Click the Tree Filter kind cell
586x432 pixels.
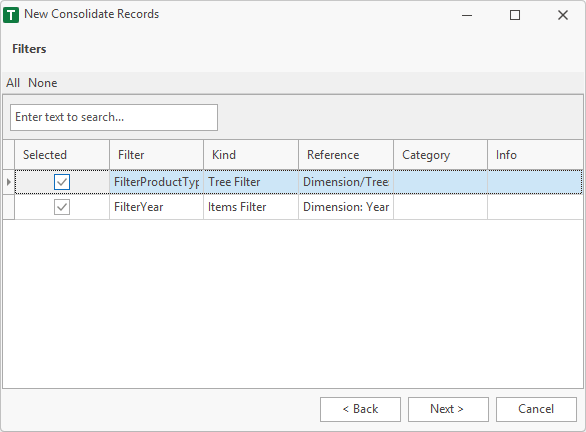[x=251, y=182]
